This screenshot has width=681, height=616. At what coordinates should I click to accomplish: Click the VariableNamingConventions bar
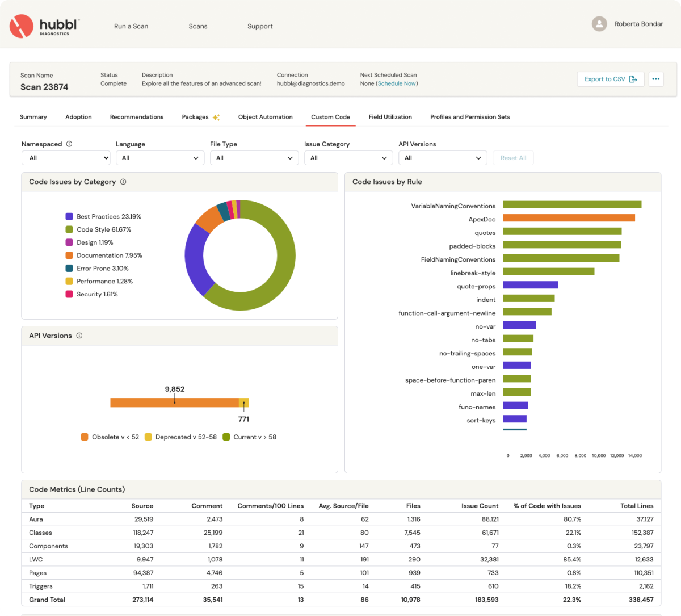click(x=572, y=204)
